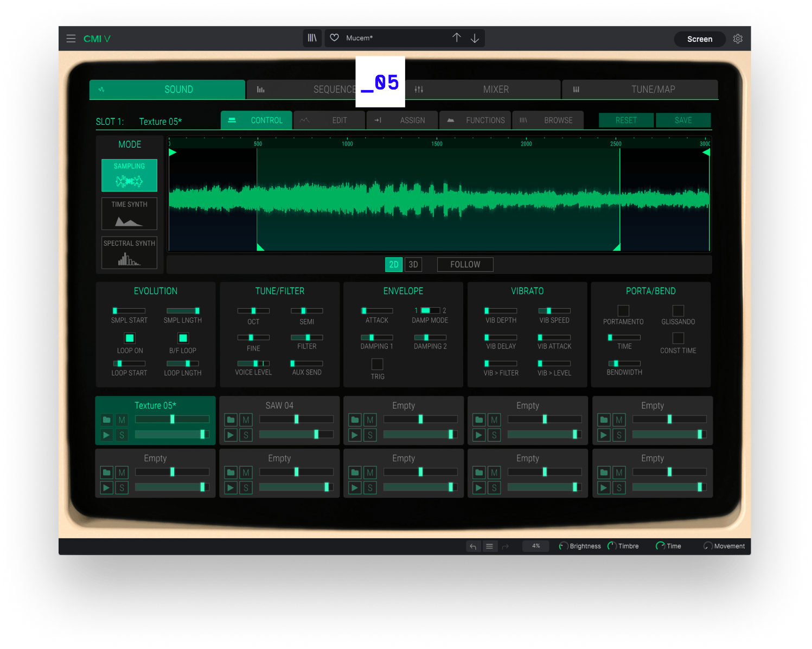Switch waveform view to 2D

coord(394,264)
